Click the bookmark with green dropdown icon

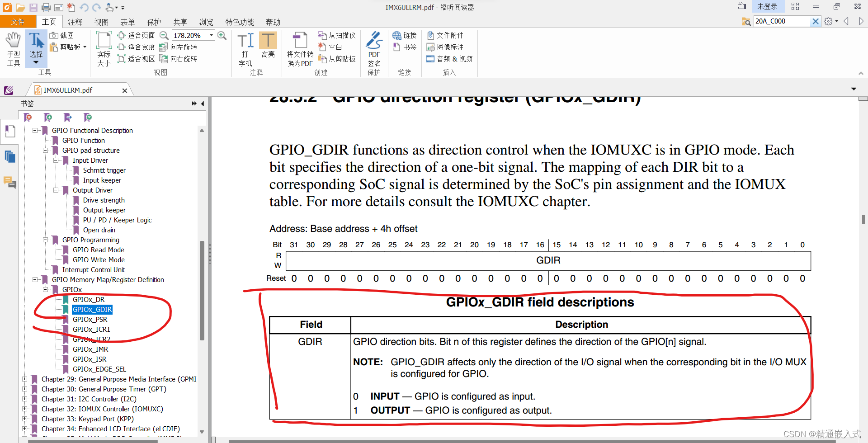[x=88, y=118]
